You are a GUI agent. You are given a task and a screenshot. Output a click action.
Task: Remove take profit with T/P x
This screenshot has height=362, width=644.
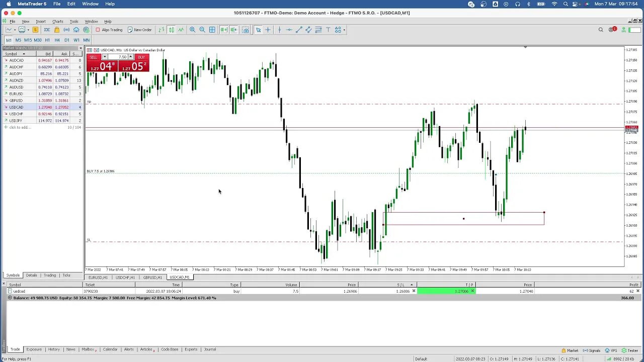point(472,291)
